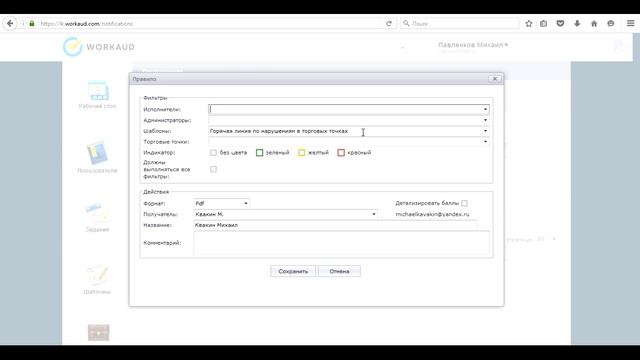Viewport: 640px width, 360px height.
Task: Toggle 'Детализировать баллы' checkbox
Action: (464, 203)
